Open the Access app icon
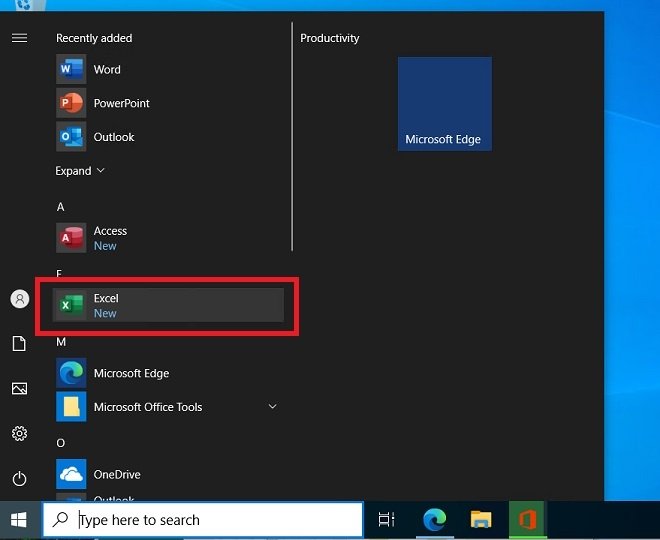660x540 pixels. (x=71, y=238)
